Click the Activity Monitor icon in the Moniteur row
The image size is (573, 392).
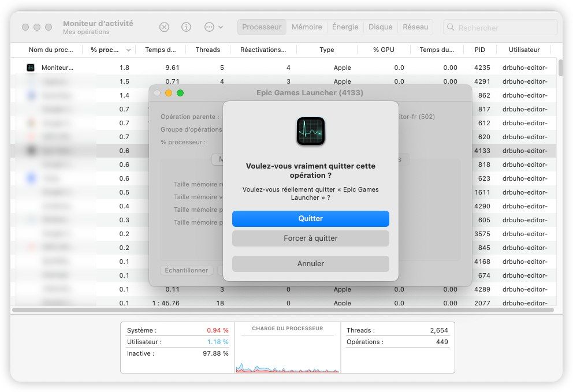point(31,68)
